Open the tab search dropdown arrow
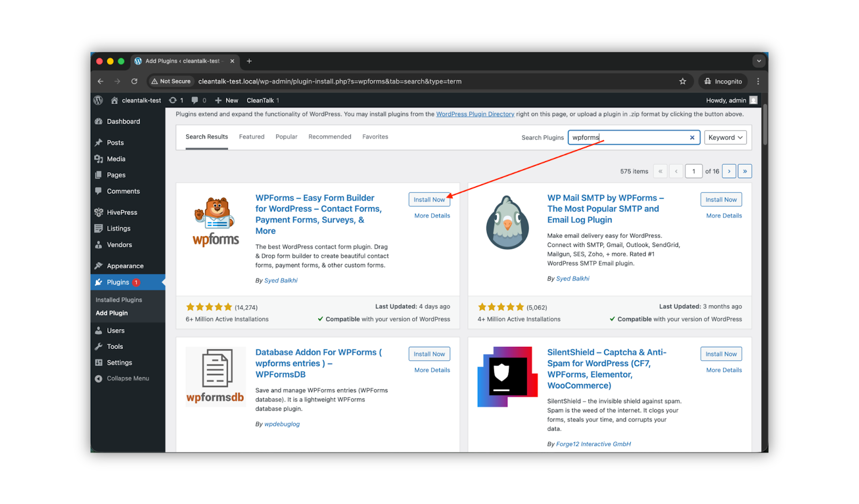 (759, 61)
